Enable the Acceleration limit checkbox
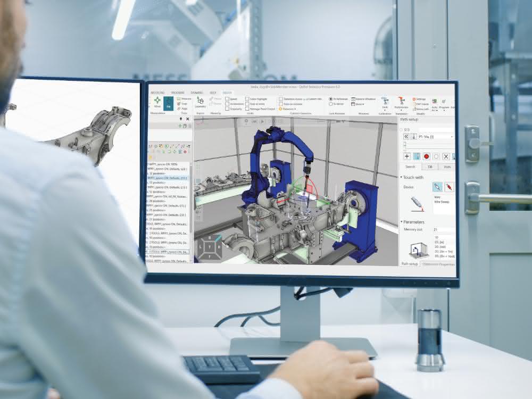532x399 pixels. pos(228,104)
